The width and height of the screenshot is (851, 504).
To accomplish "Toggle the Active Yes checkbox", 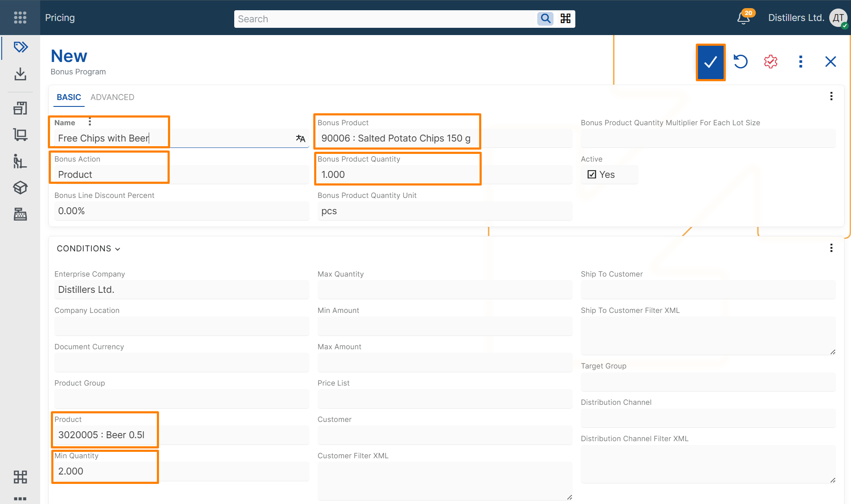I will click(592, 174).
